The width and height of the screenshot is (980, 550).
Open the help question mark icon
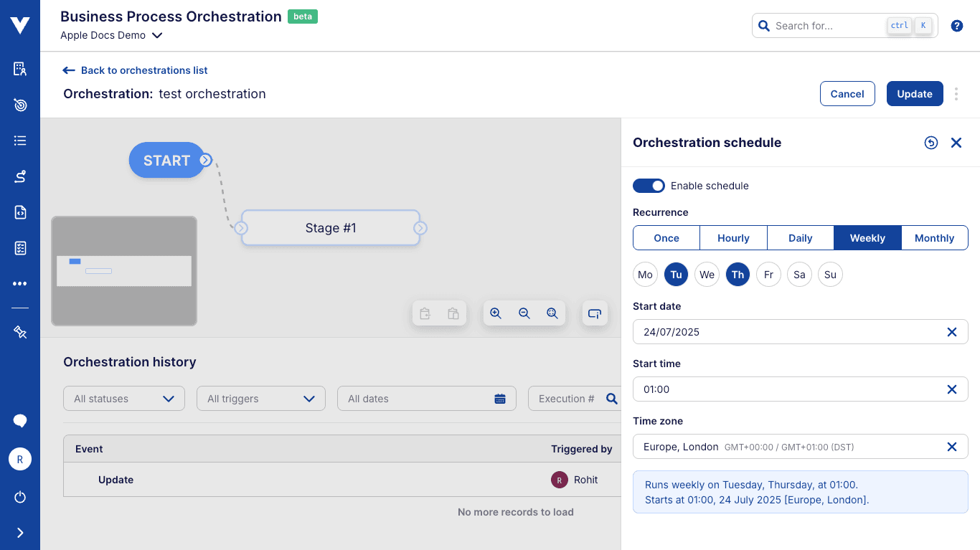(956, 25)
